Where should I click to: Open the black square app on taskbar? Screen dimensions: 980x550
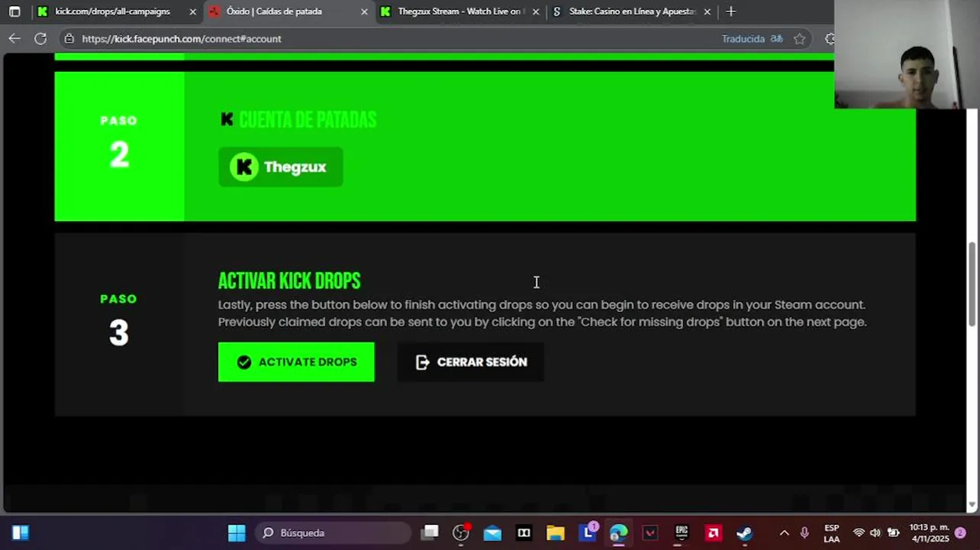(524, 532)
